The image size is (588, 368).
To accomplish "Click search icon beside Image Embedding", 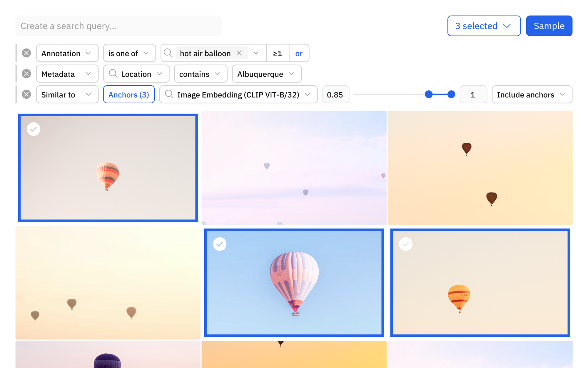I will [x=169, y=95].
